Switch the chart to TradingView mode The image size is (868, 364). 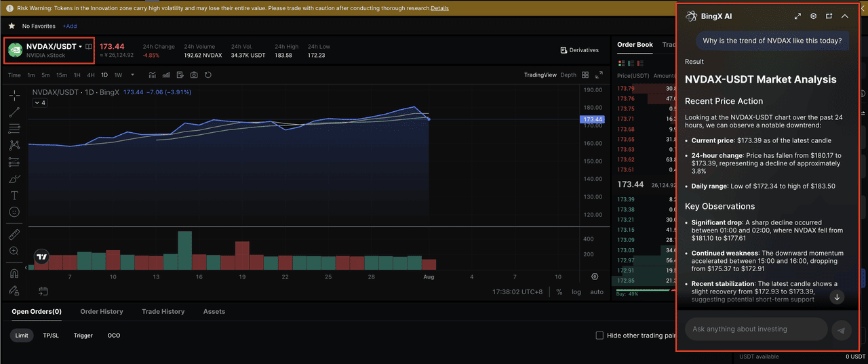pos(540,75)
